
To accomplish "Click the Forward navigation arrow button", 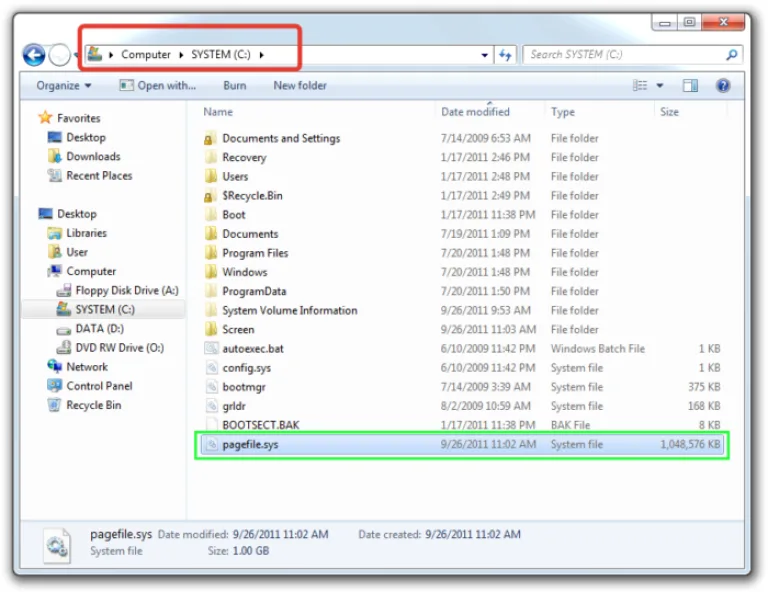I will (60, 55).
